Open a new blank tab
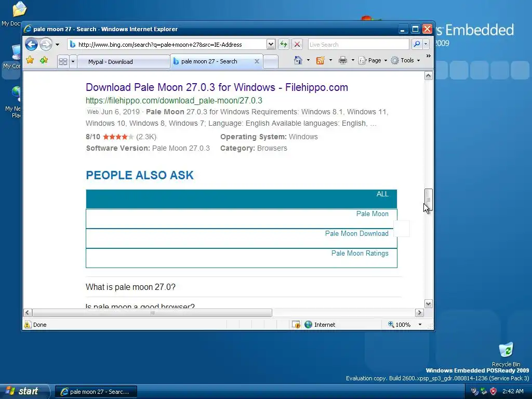 [x=270, y=62]
